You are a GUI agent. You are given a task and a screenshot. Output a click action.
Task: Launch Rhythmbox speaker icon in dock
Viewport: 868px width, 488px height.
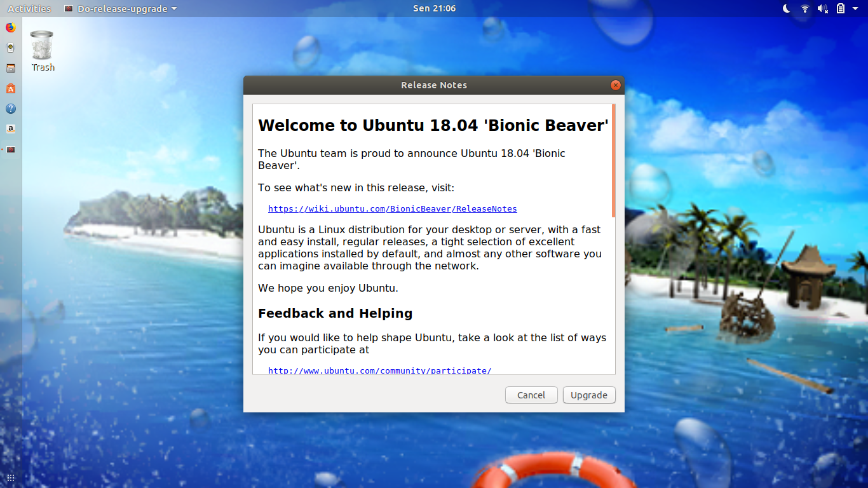[10, 48]
